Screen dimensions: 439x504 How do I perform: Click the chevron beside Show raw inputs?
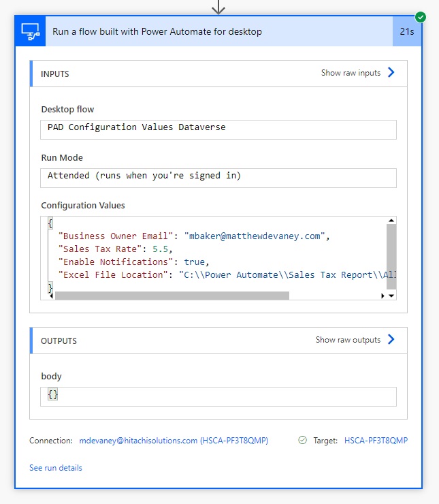pyautogui.click(x=391, y=73)
